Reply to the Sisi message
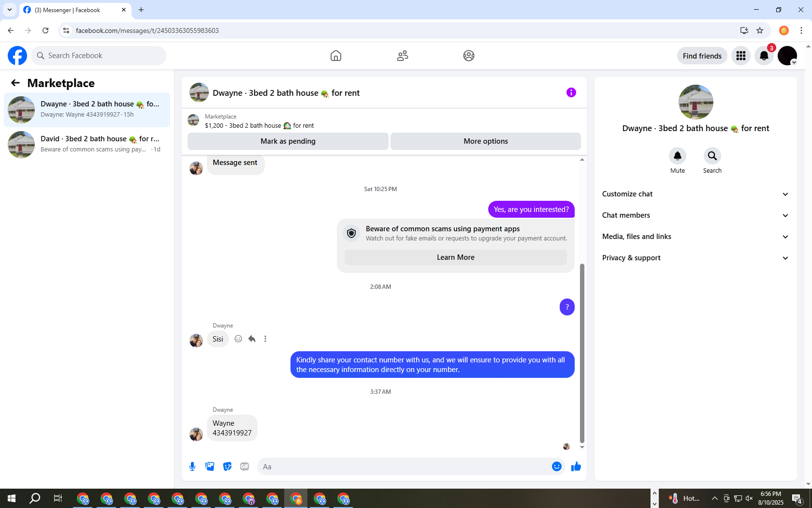 point(252,339)
